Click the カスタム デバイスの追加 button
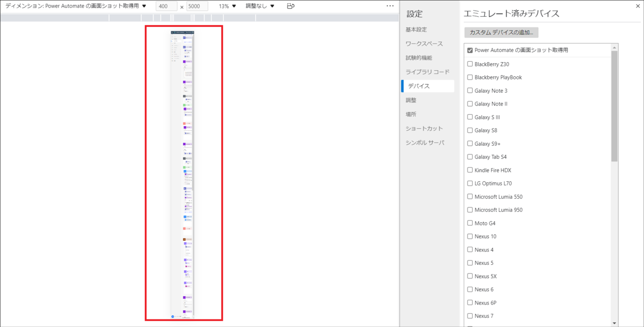Screen dimensions: 644x327 (x=501, y=33)
